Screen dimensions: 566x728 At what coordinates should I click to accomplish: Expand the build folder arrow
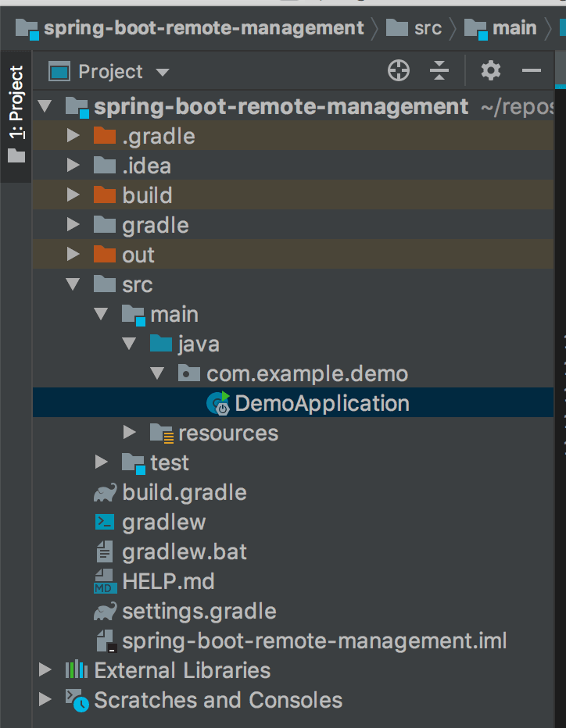73,195
